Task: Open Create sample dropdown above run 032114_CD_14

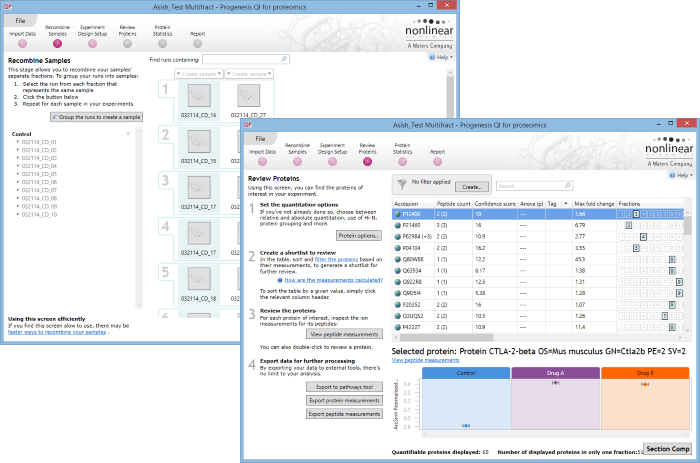Action: (199, 74)
